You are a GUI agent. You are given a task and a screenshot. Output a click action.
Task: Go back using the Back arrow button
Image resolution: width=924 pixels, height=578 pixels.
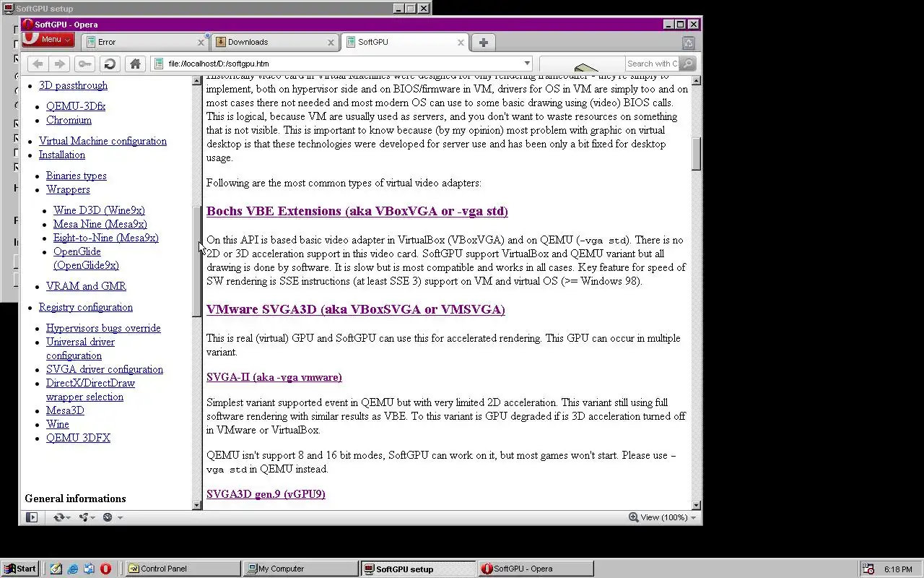(x=38, y=64)
